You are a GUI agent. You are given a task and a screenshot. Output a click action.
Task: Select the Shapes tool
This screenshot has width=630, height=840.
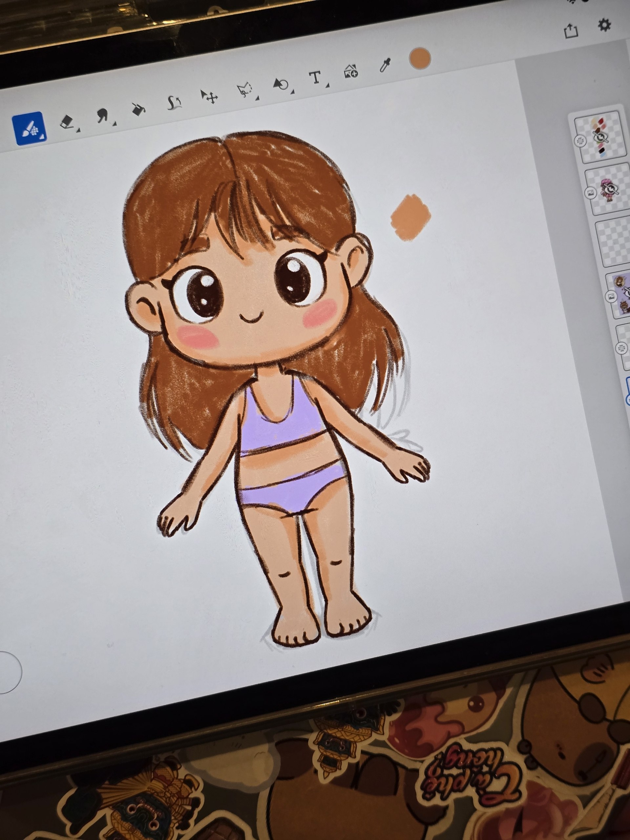[282, 84]
